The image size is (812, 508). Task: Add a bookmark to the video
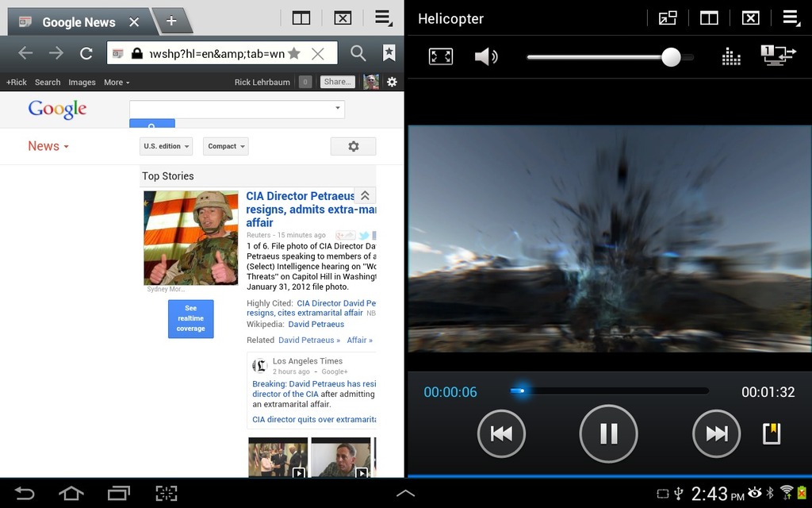(x=772, y=433)
